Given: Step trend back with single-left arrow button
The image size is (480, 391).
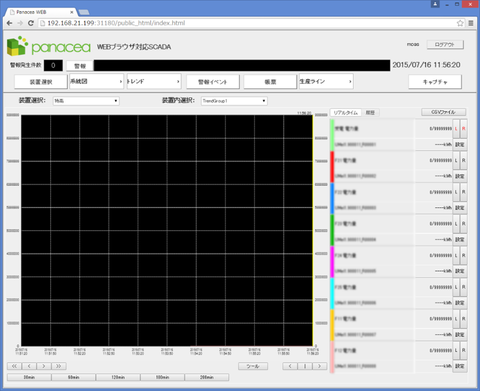Looking at the screenshot, I should [29, 366].
